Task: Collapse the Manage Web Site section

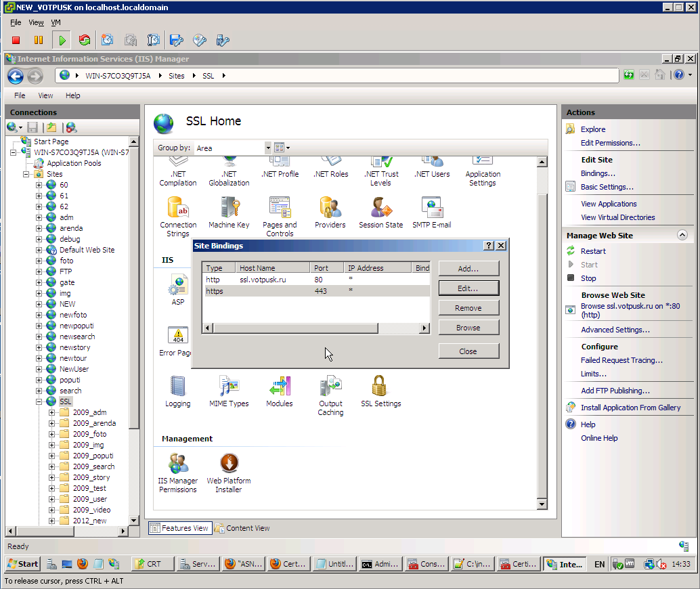Action: coord(682,235)
